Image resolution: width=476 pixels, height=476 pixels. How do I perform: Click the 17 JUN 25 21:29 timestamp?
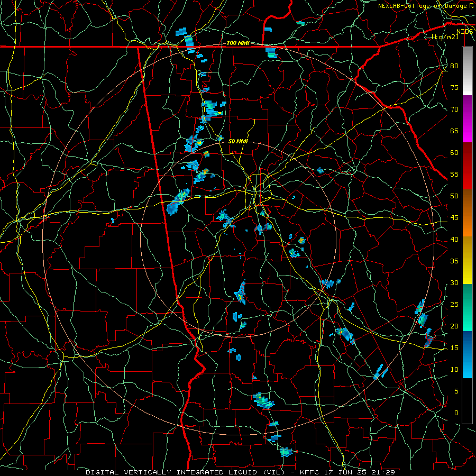(361, 472)
